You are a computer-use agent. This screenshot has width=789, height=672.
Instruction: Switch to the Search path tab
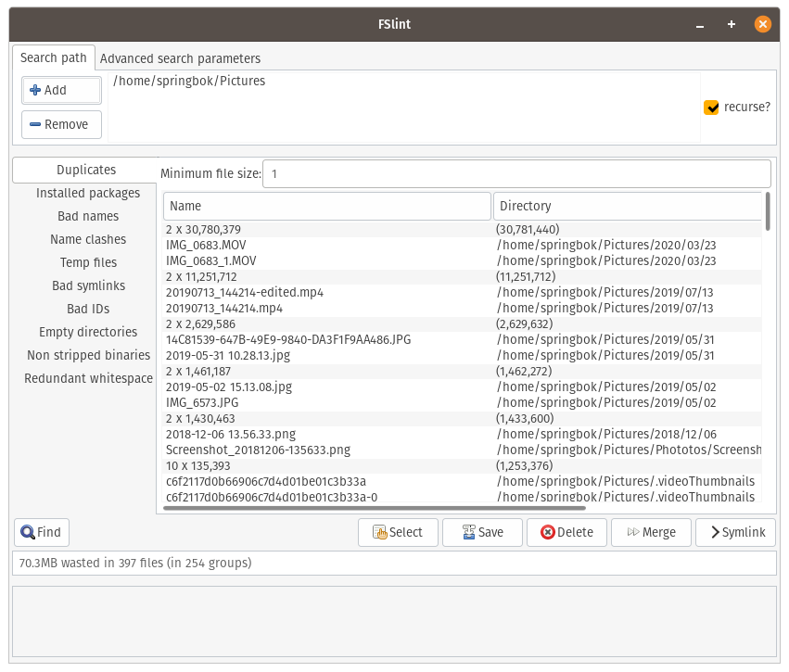tap(54, 57)
